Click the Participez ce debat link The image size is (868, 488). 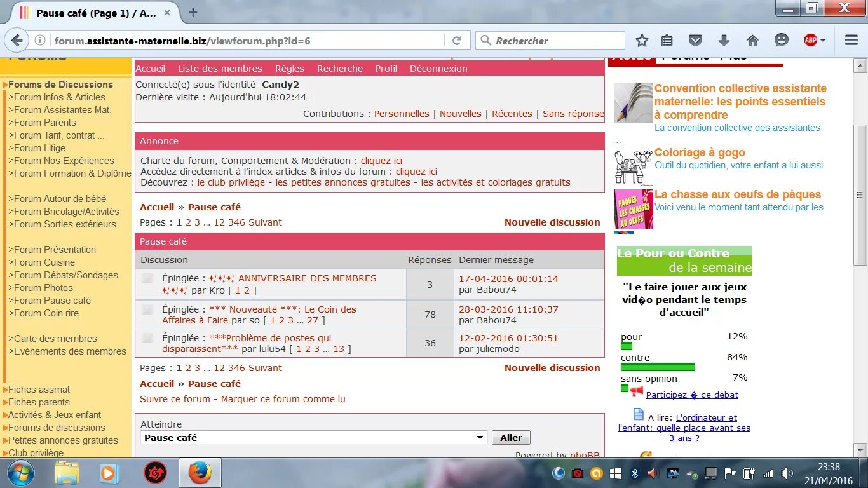(x=692, y=395)
